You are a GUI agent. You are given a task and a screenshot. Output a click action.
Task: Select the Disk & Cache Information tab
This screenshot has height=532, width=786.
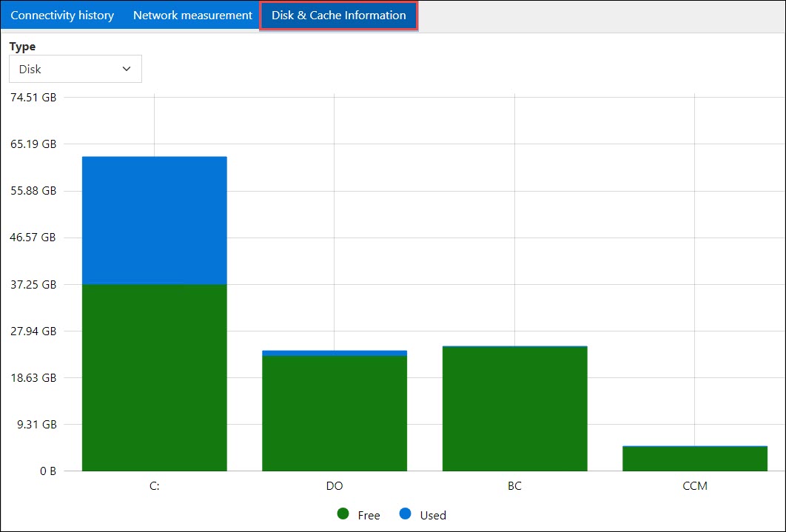point(338,16)
